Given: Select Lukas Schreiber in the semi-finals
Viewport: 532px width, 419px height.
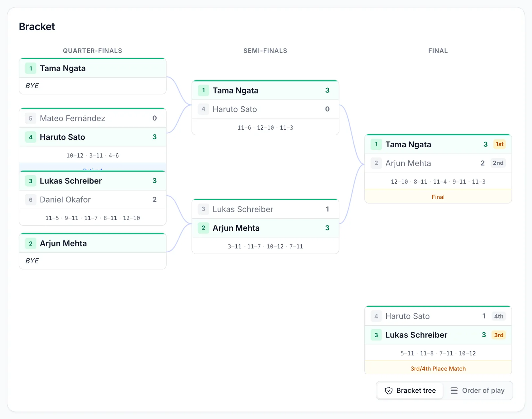Looking at the screenshot, I should [x=265, y=209].
